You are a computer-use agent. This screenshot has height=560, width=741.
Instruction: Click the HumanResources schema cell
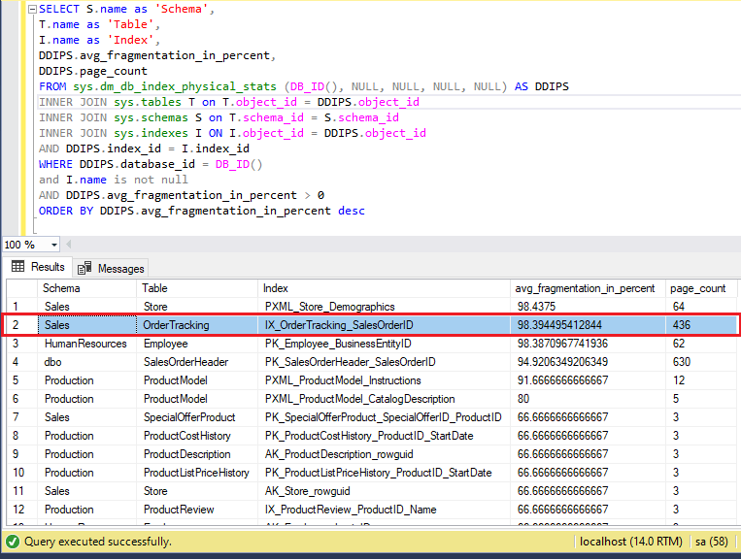click(x=87, y=344)
